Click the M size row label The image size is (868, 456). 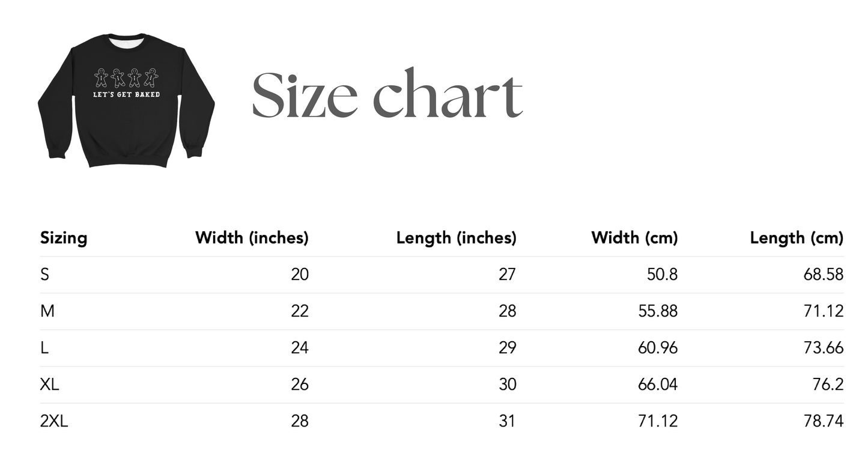tap(47, 311)
